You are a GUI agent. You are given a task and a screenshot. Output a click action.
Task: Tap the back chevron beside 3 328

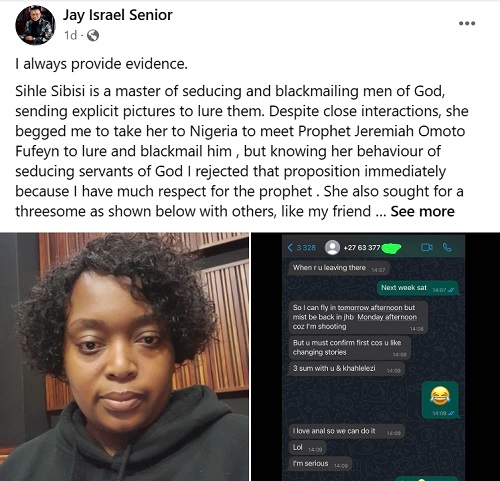pos(290,248)
